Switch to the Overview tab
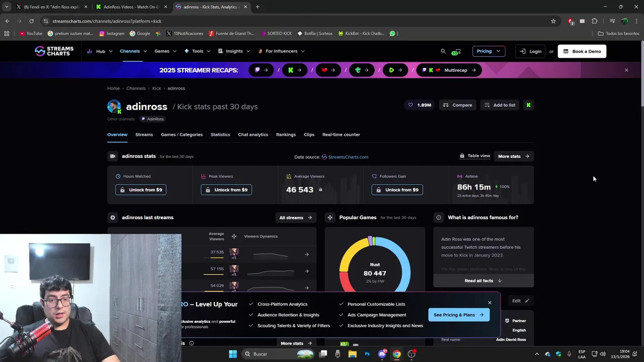 [117, 135]
